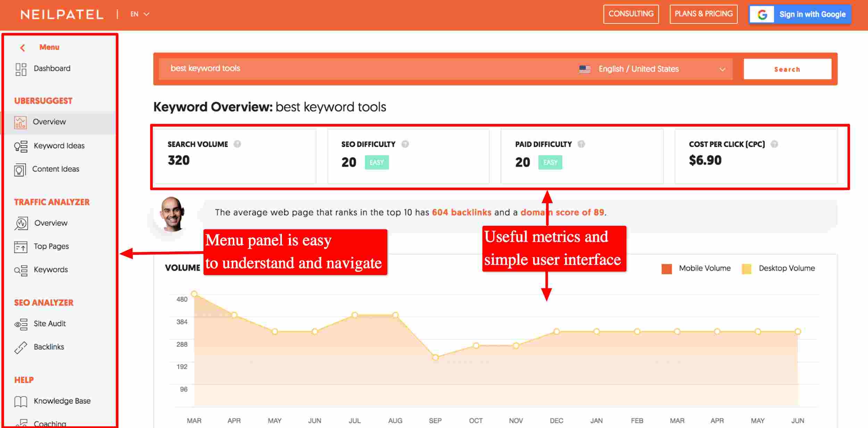This screenshot has width=868, height=428.
Task: Click the Desktop Volume legend swatch
Action: [x=746, y=269]
